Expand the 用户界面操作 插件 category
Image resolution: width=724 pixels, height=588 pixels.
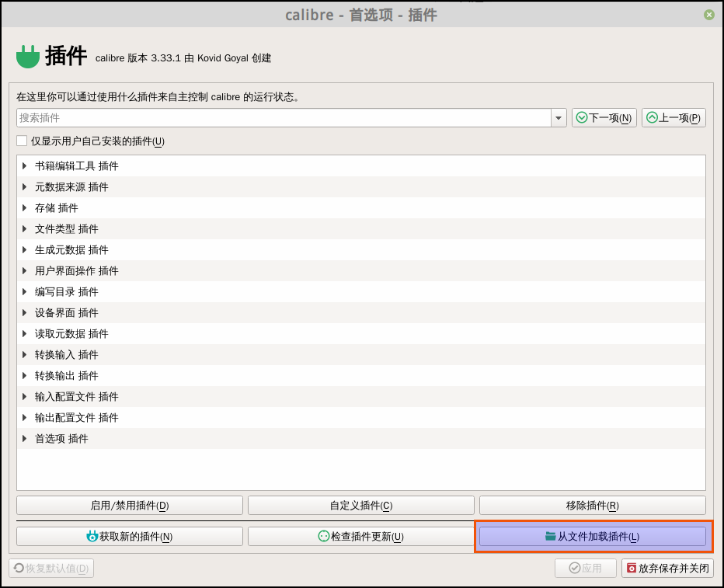point(25,271)
